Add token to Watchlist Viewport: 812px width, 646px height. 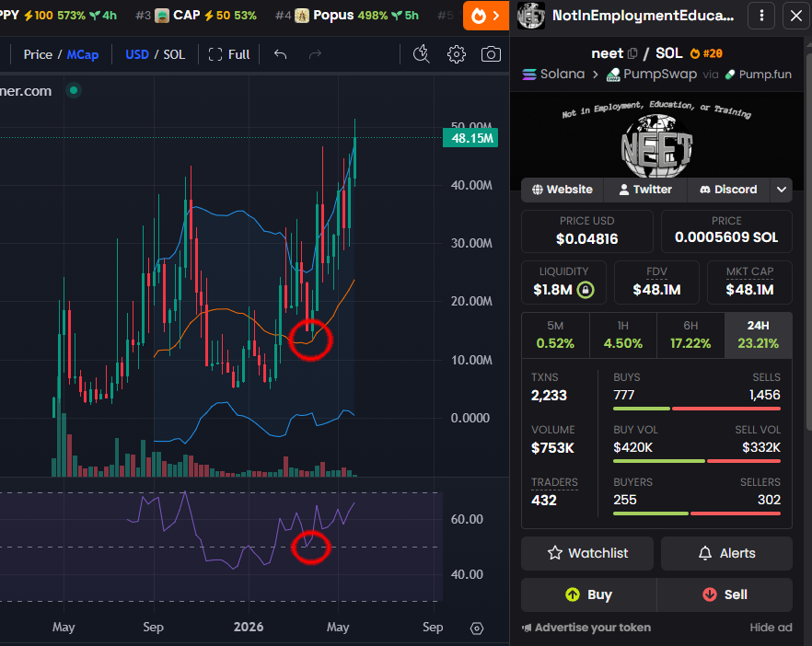tap(587, 553)
